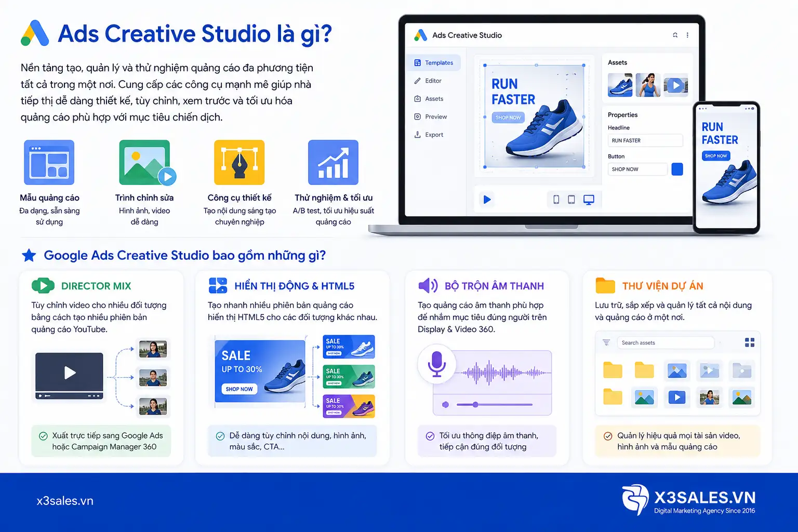Click the search icon in Ads Creative Studio header
The height and width of the screenshot is (532, 798).
click(675, 35)
